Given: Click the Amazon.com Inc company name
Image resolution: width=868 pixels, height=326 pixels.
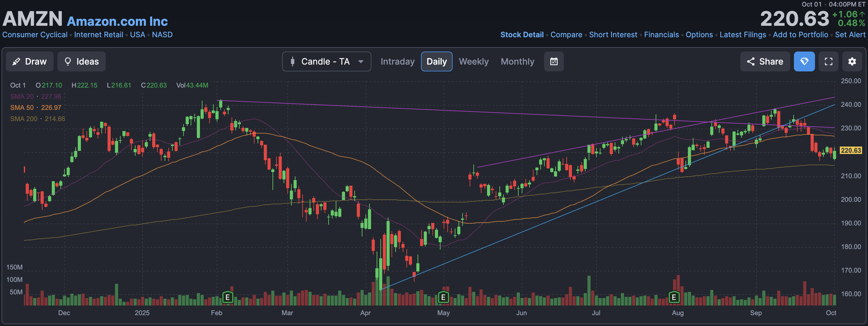Looking at the screenshot, I should 117,21.
